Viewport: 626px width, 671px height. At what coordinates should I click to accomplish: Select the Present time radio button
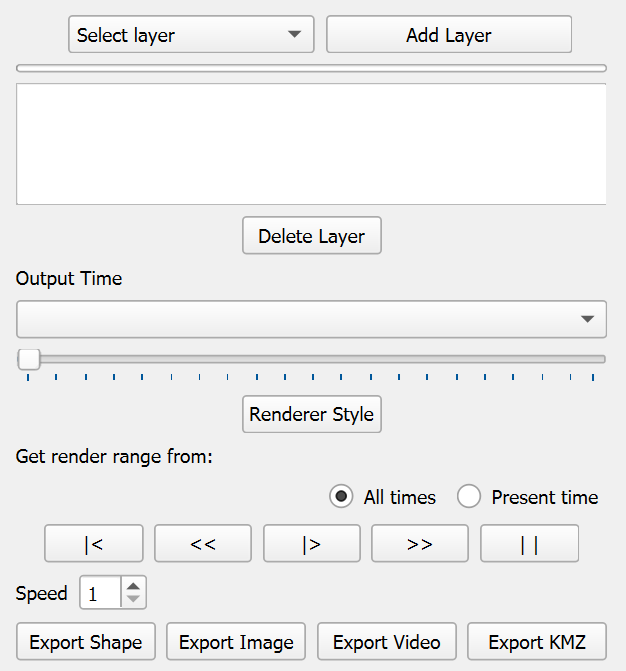click(x=470, y=497)
